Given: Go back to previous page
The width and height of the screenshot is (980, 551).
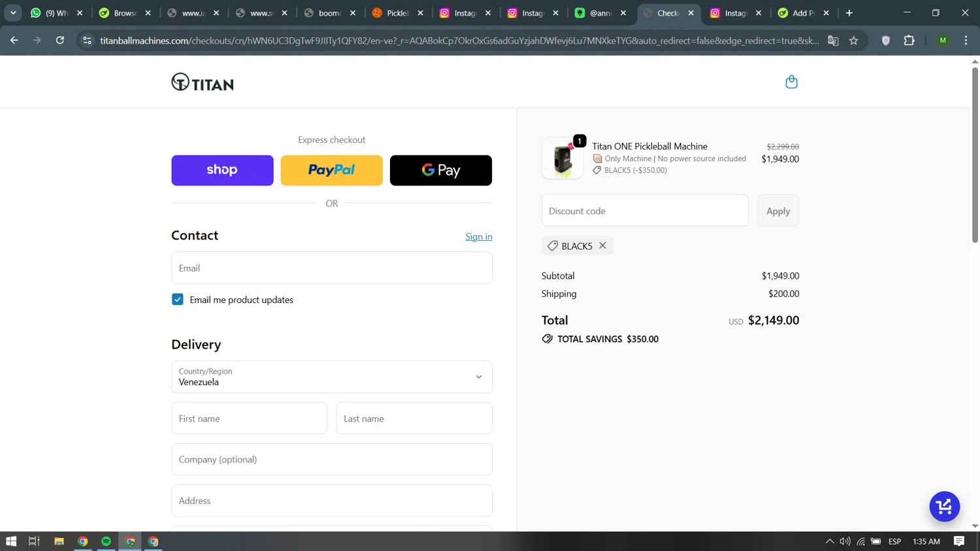Looking at the screenshot, I should tap(14, 40).
